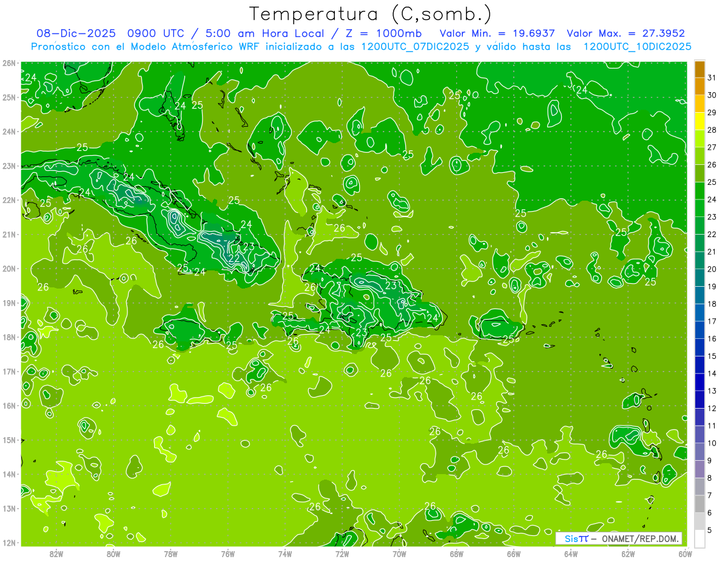Click the "31" label on the color scale
The width and height of the screenshot is (728, 562).
click(x=712, y=78)
